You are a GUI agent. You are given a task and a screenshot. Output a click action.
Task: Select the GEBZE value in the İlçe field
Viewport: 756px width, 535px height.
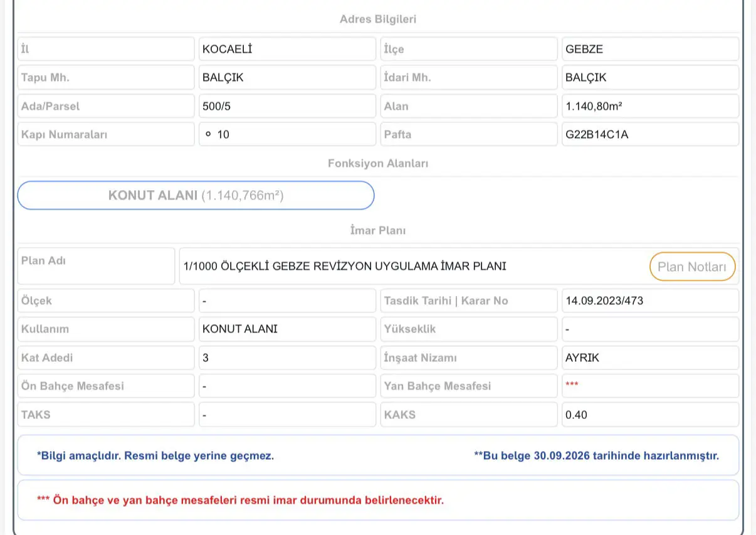coord(584,49)
